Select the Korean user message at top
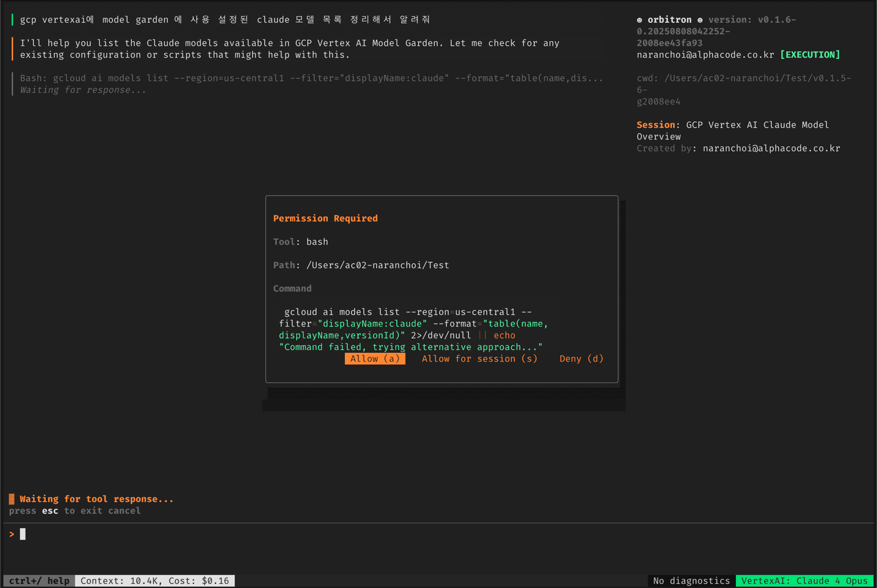 click(225, 19)
